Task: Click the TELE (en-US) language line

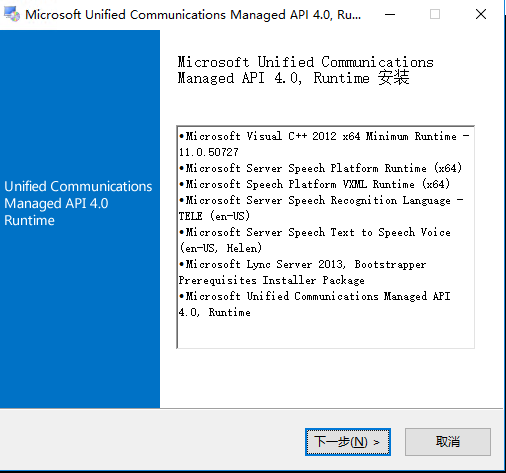Action: [214, 216]
